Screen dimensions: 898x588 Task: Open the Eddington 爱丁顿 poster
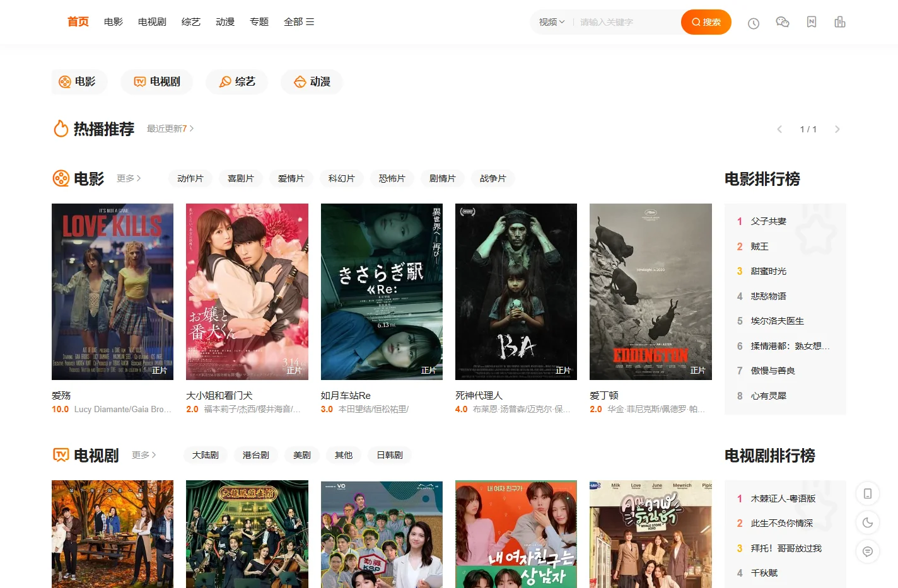[x=651, y=292]
